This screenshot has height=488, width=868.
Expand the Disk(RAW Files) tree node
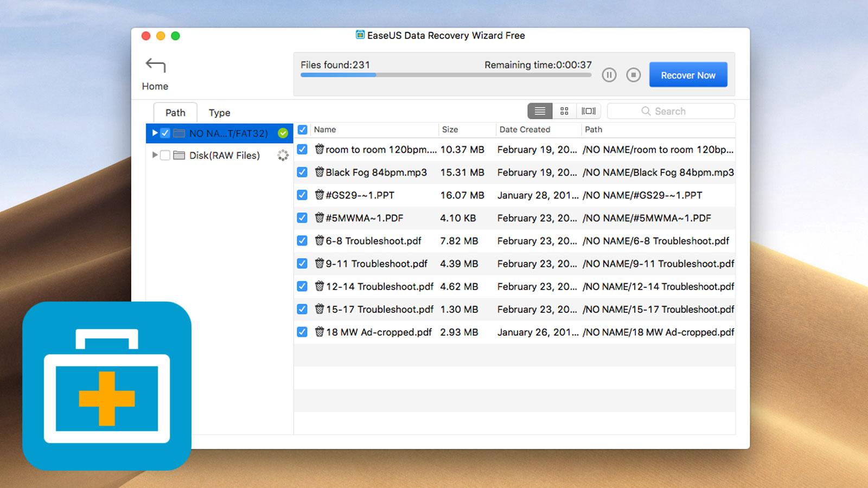point(155,155)
